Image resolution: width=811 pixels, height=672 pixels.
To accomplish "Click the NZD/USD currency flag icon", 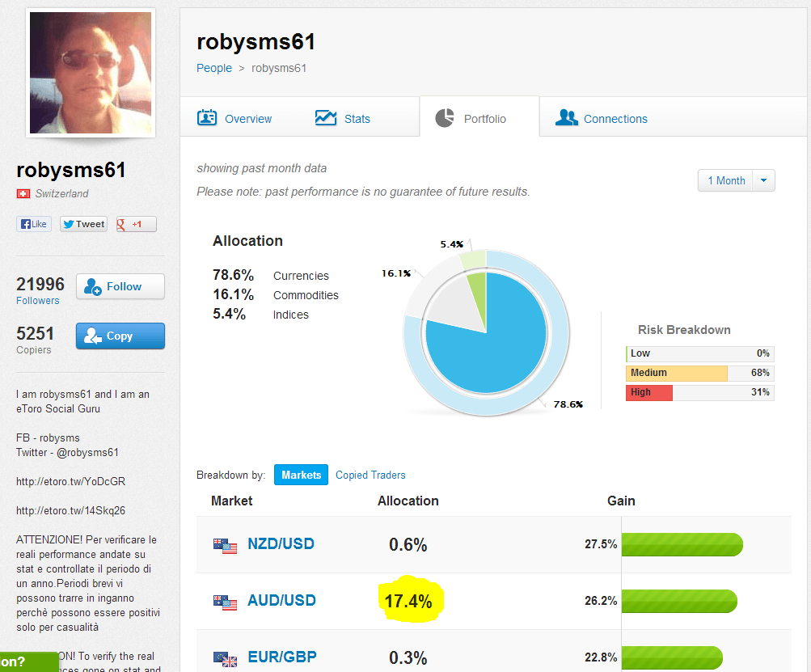I will tap(225, 544).
